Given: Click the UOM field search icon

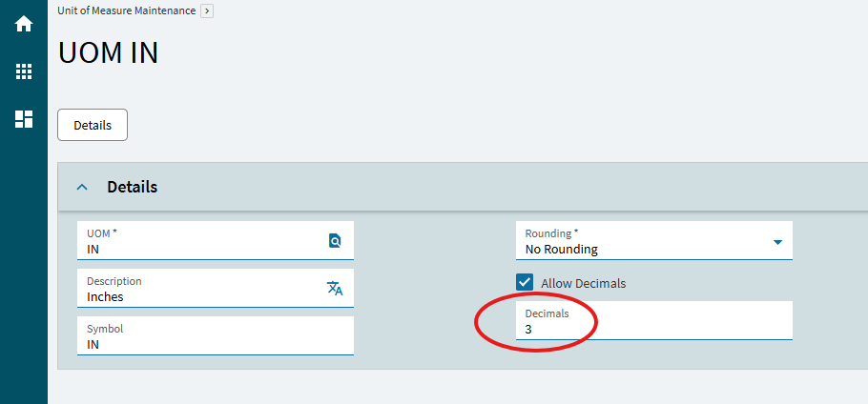Looking at the screenshot, I should 335,241.
